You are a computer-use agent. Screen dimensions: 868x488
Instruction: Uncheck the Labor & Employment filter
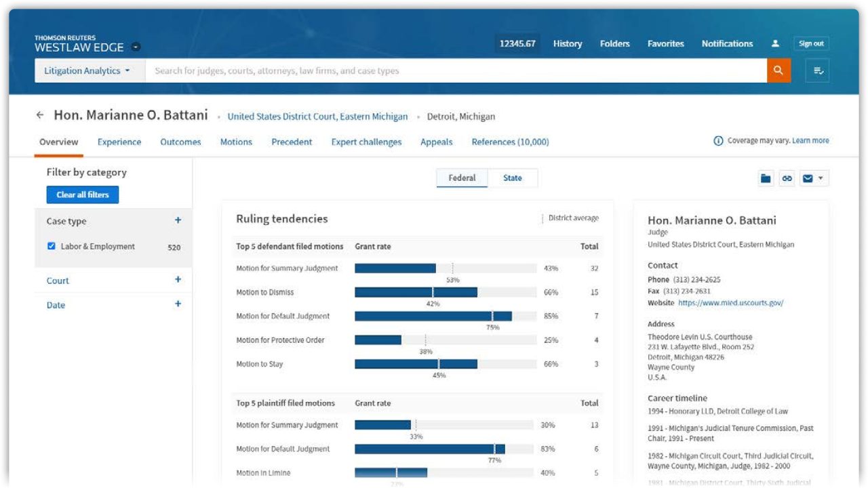pyautogui.click(x=52, y=246)
